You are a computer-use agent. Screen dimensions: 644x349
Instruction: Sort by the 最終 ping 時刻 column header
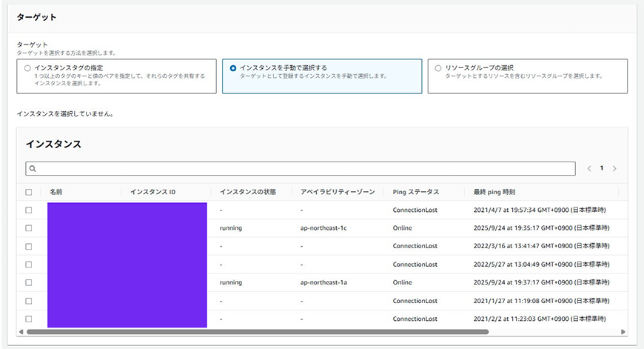(494, 192)
